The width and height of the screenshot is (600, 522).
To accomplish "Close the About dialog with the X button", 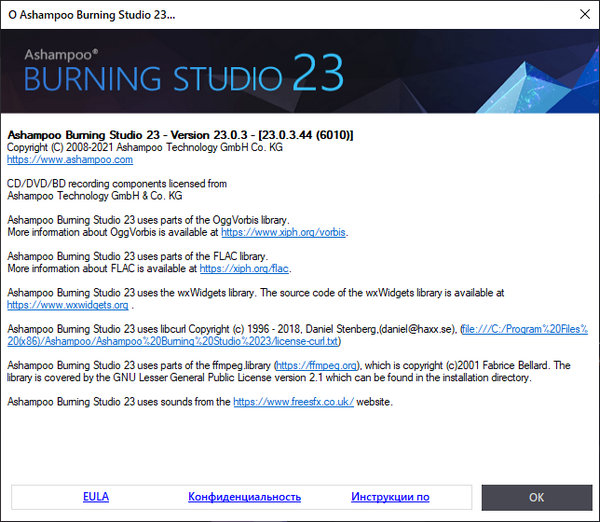I will coord(584,16).
